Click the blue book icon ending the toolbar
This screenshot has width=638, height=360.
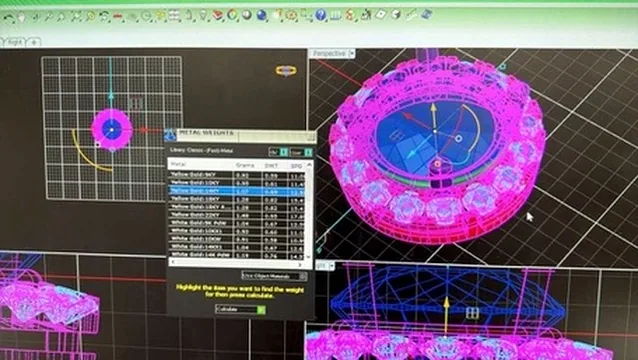[x=426, y=14]
